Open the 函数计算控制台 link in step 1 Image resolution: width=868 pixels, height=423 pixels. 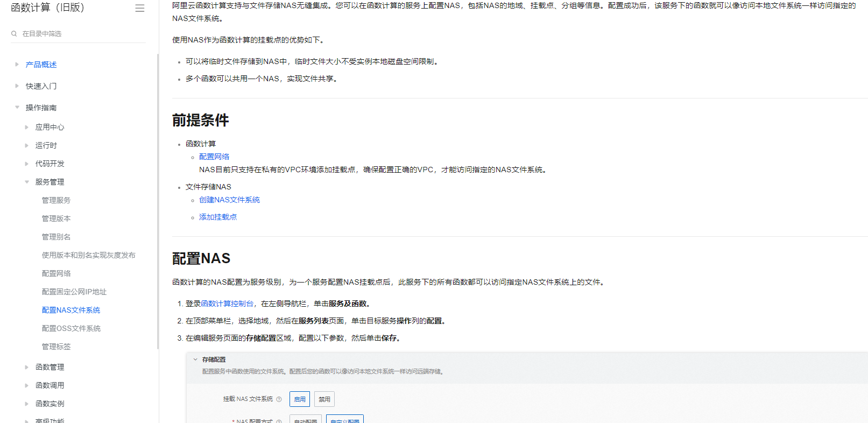tap(227, 304)
